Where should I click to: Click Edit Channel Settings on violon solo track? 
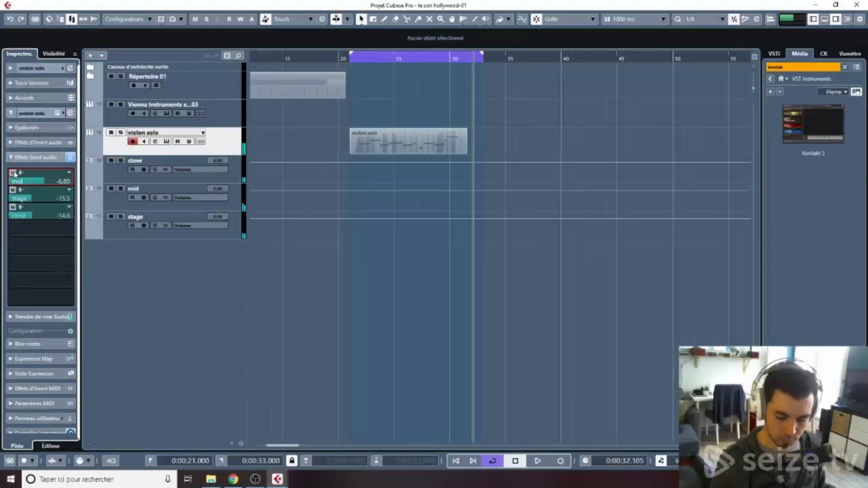click(155, 141)
